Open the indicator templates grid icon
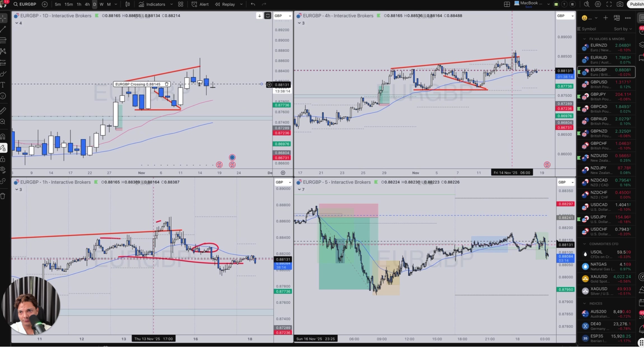Image resolution: width=644 pixels, height=350 pixels. coord(181,4)
